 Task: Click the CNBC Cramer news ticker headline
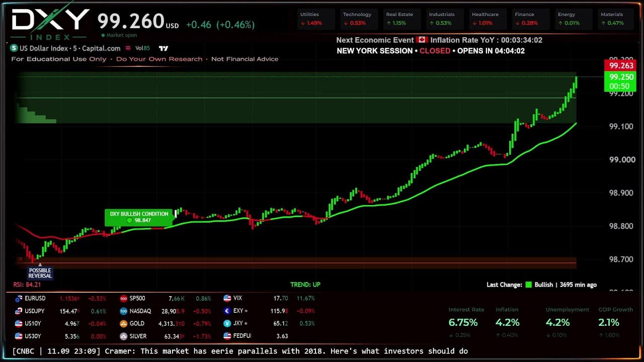click(x=240, y=351)
